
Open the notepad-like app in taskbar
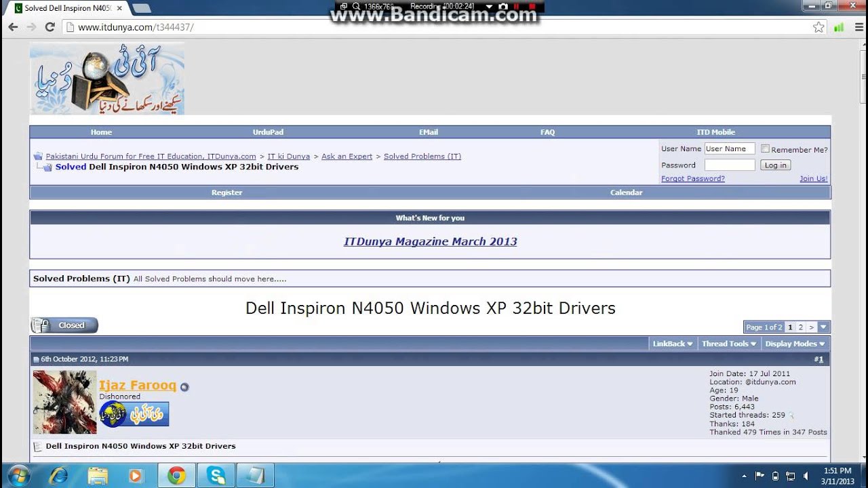tap(255, 475)
